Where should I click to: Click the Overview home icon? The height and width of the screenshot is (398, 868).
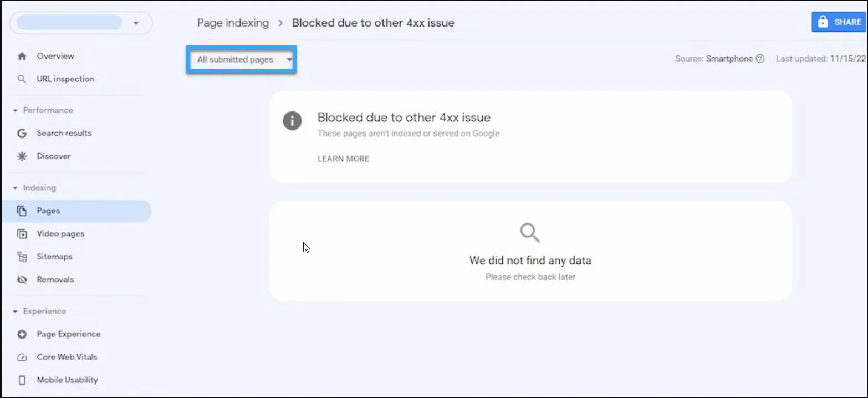[22, 56]
